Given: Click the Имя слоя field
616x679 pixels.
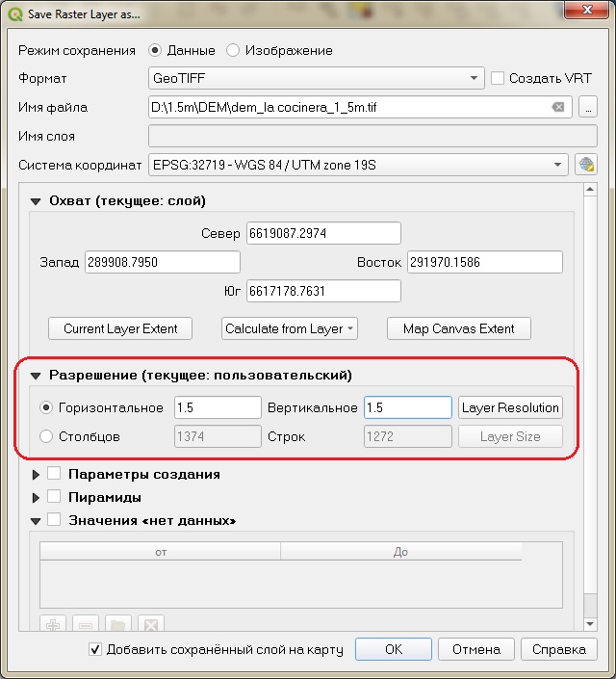Looking at the screenshot, I should (372, 136).
